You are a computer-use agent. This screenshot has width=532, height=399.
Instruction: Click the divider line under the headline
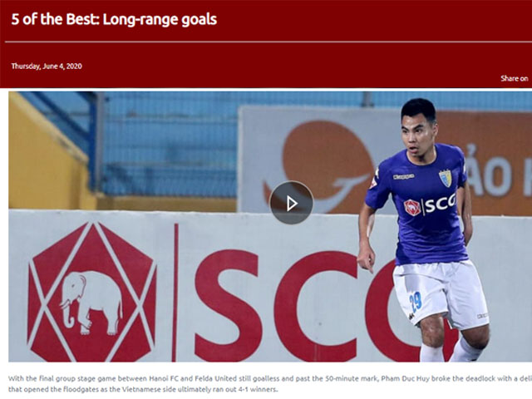[x=268, y=42]
